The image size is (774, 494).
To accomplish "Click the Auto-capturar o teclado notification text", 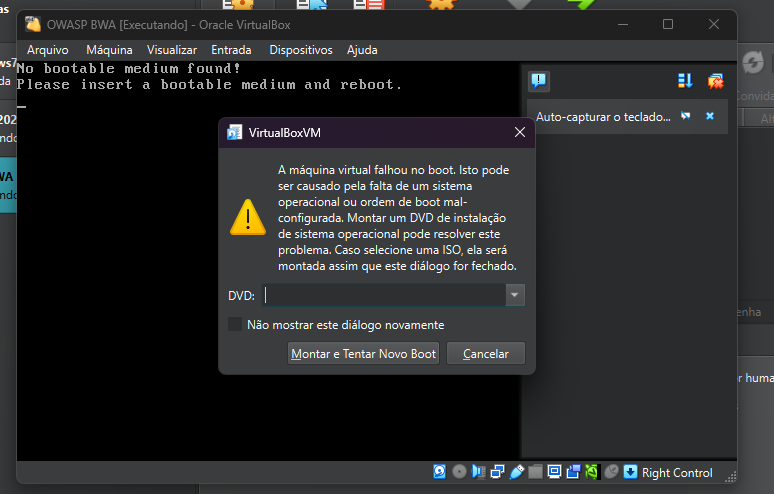I will [x=603, y=117].
